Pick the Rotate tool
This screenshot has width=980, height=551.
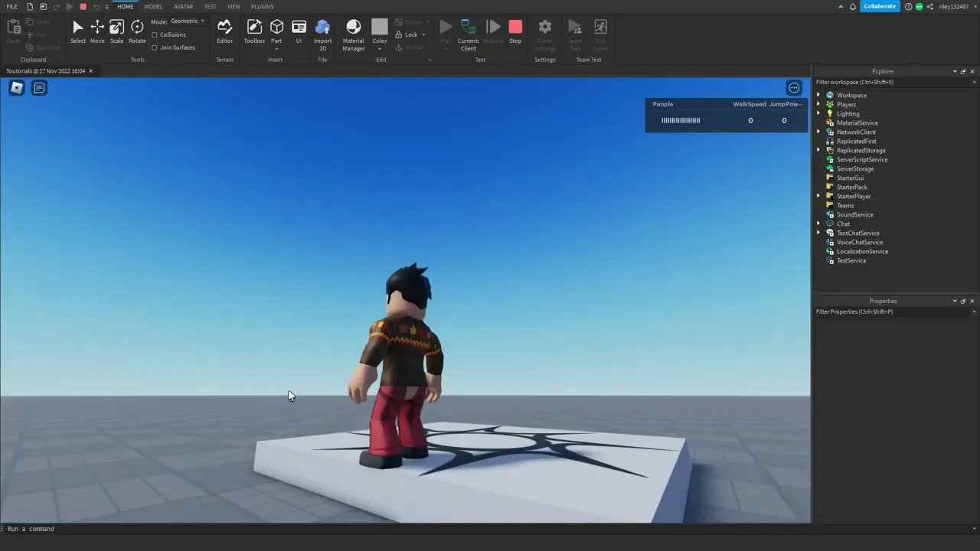(x=137, y=31)
